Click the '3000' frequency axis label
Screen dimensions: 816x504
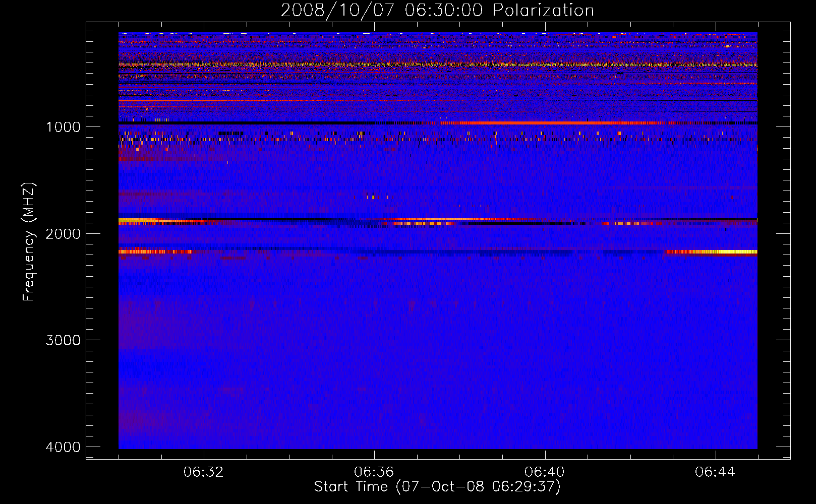click(63, 340)
